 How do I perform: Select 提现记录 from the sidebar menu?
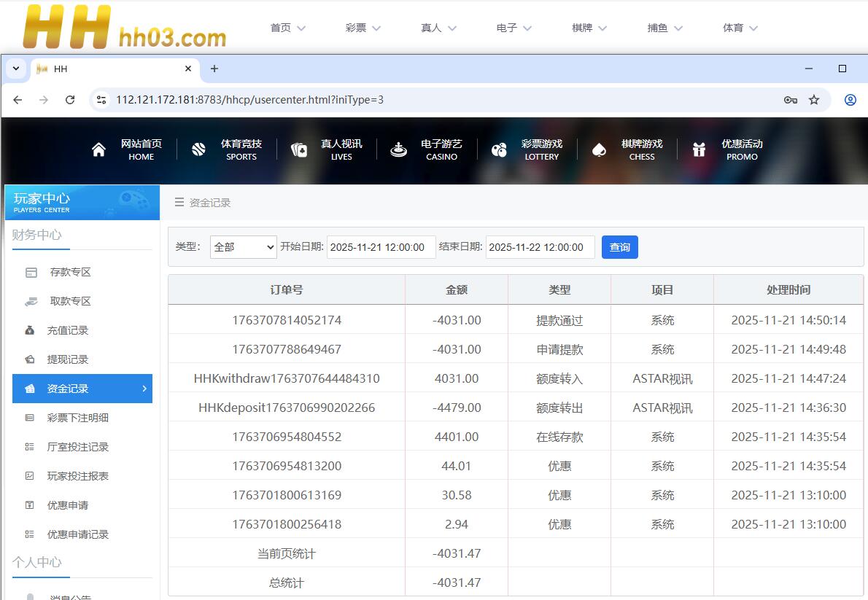coord(67,359)
